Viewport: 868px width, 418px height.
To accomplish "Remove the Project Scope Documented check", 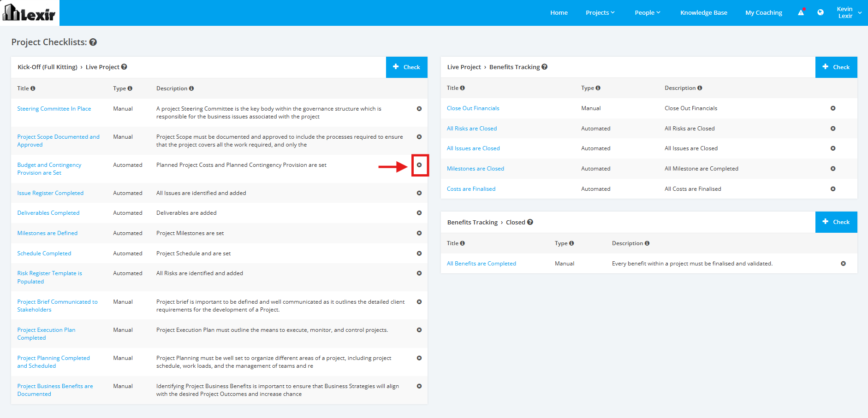I will click(419, 137).
